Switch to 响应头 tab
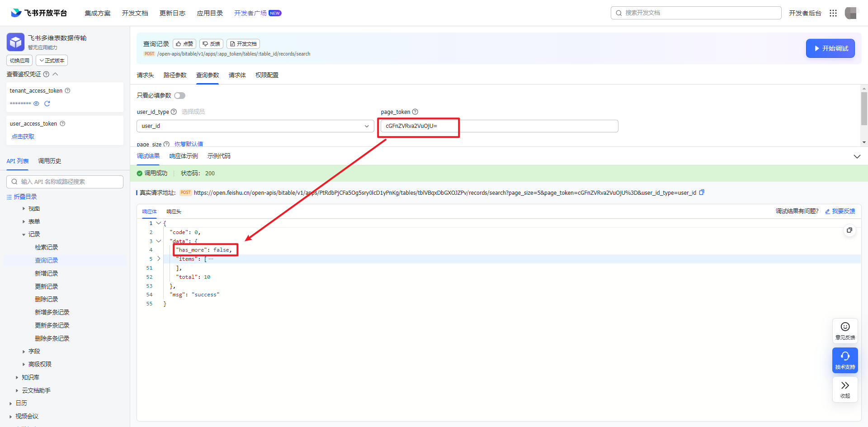Viewport: 868px width, 427px height. [x=174, y=211]
